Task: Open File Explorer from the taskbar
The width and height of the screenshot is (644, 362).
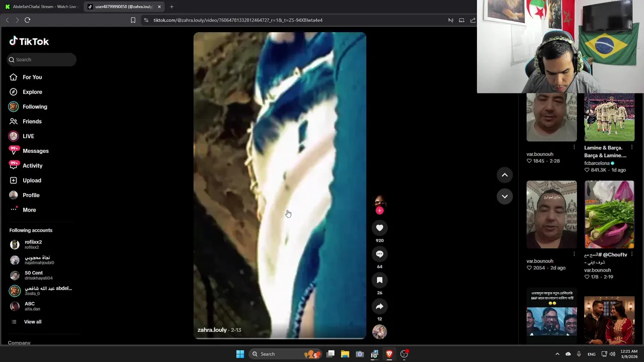Action: point(345,354)
